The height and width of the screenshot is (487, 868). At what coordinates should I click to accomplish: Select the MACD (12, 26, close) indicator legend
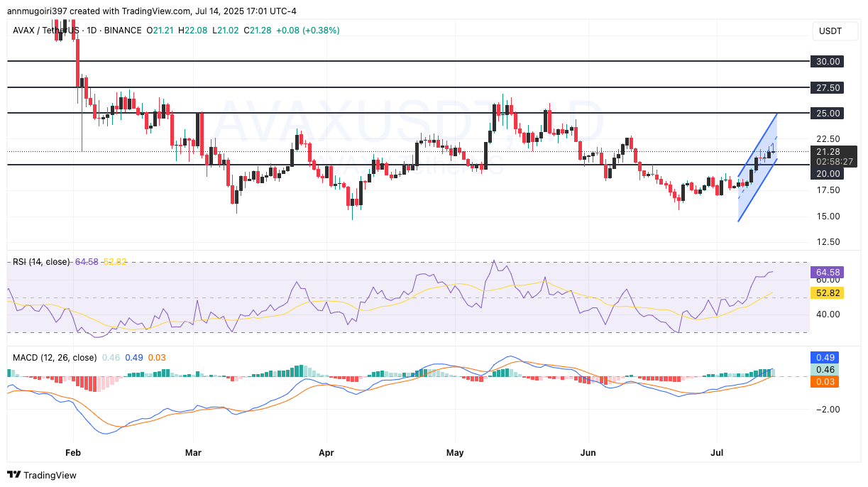pos(55,357)
